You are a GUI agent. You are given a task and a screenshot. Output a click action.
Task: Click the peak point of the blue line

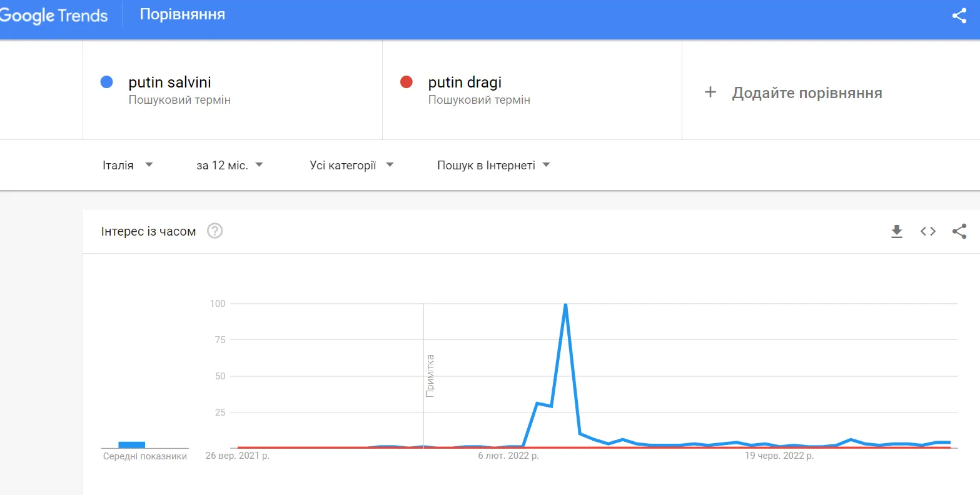[x=565, y=304]
